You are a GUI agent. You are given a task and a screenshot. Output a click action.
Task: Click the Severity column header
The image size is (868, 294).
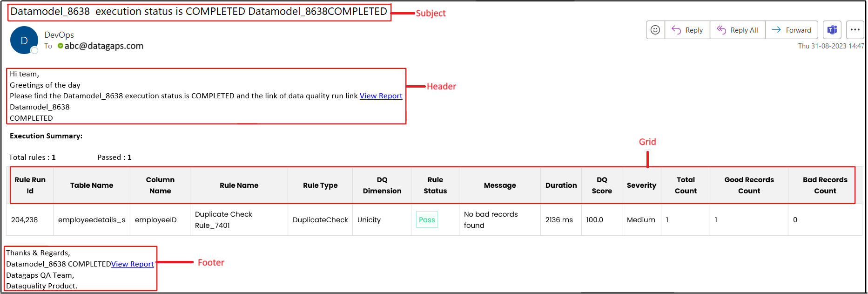coord(641,185)
